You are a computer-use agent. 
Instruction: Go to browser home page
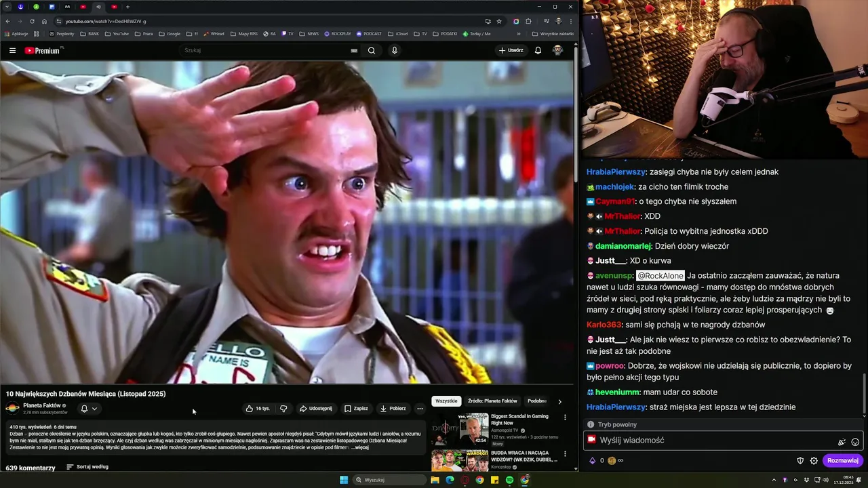[44, 21]
